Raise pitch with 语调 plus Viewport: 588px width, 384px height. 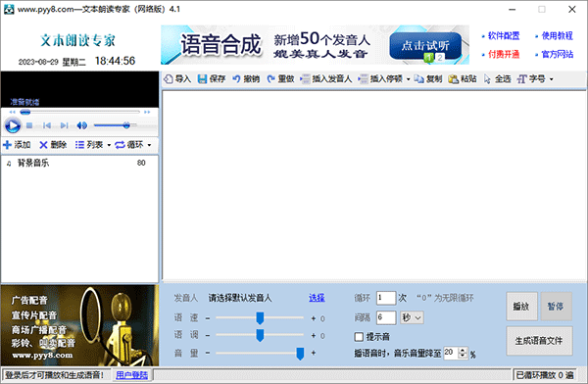coord(314,335)
